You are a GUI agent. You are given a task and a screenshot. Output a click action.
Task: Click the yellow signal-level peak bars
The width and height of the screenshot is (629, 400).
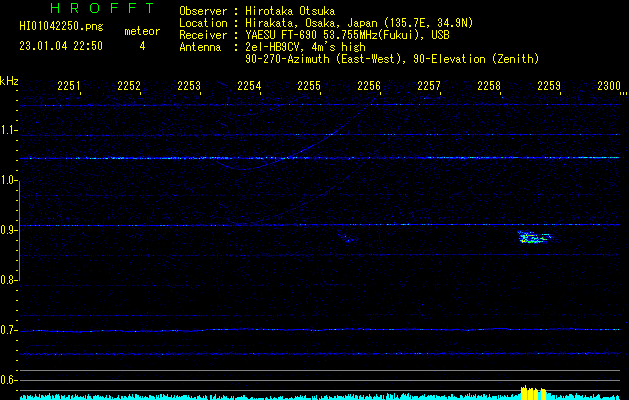click(534, 393)
